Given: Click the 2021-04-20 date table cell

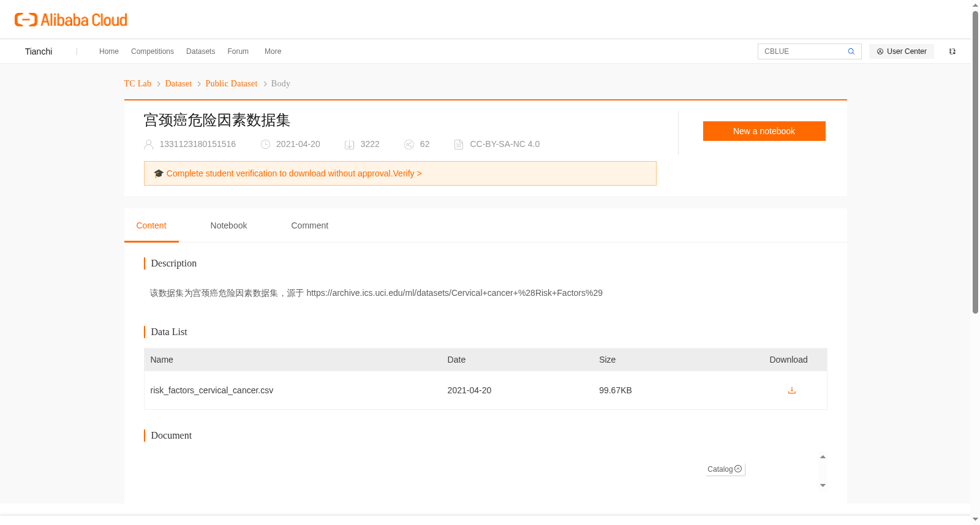Looking at the screenshot, I should [469, 390].
